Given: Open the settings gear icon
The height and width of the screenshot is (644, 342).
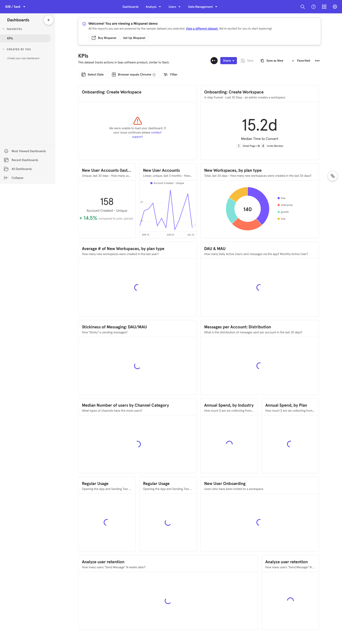Looking at the screenshot, I should pyautogui.click(x=335, y=7).
